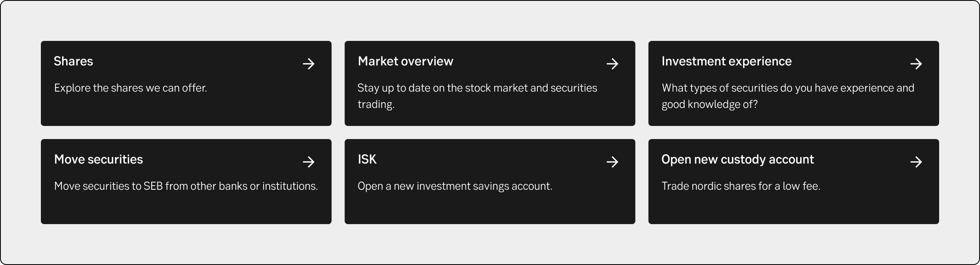Open the Move securities heading
The image size is (980, 265).
(98, 159)
